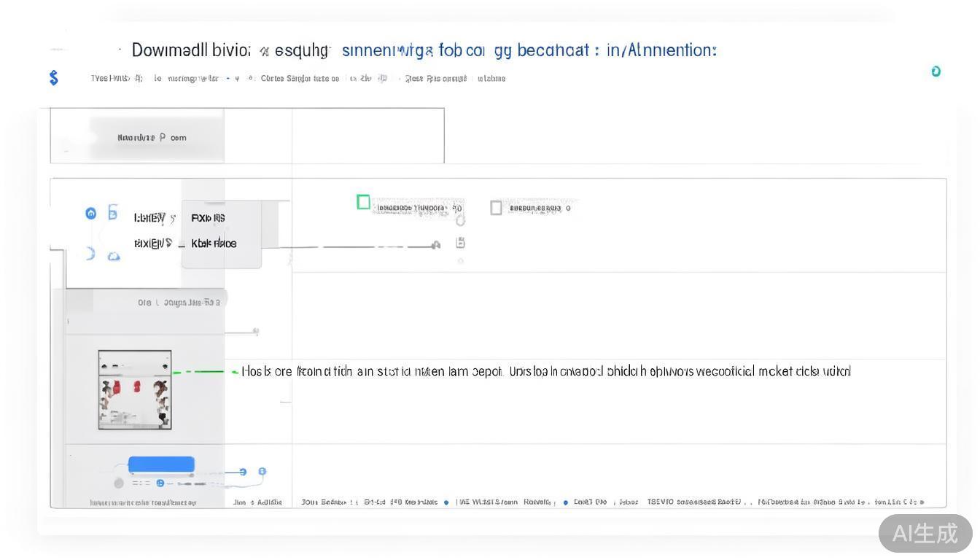Select the gray 'P com' tab box
The height and width of the screenshot is (560, 980).
[x=152, y=137]
